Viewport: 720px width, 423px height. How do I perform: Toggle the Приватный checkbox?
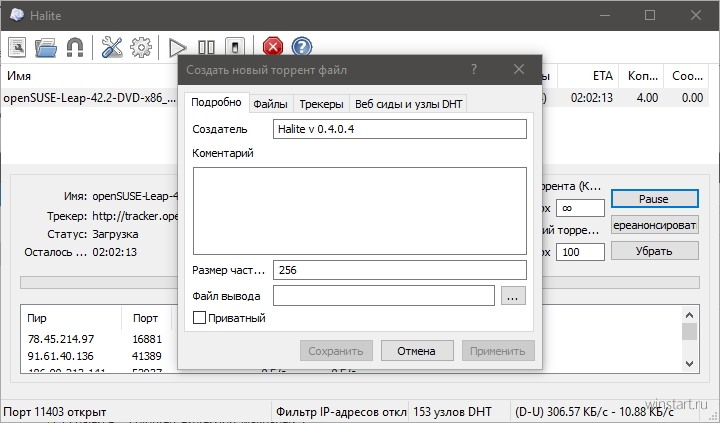[x=199, y=318]
